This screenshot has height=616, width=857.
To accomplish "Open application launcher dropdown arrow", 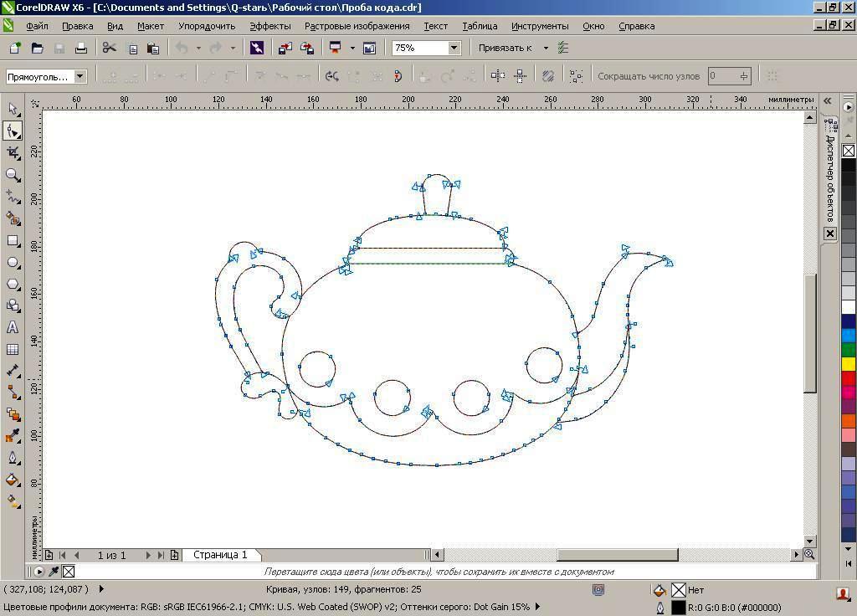I will pos(352,48).
